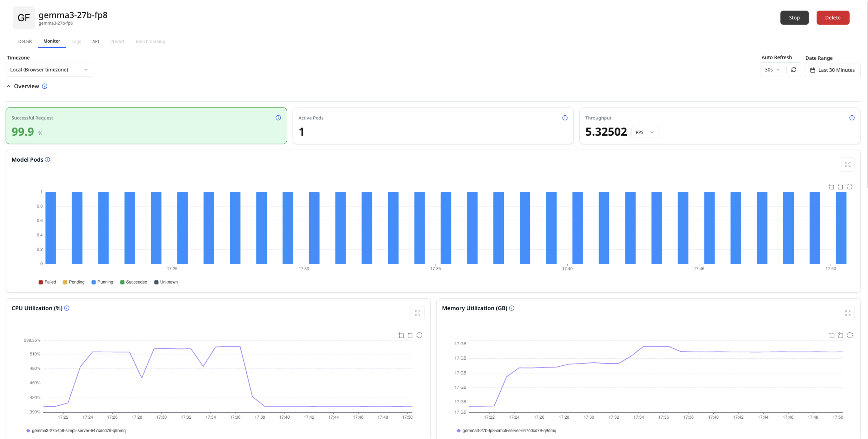Screen dimensions: 868x439
Task: Toggle Succeeded series in chart legend
Action: point(133,282)
